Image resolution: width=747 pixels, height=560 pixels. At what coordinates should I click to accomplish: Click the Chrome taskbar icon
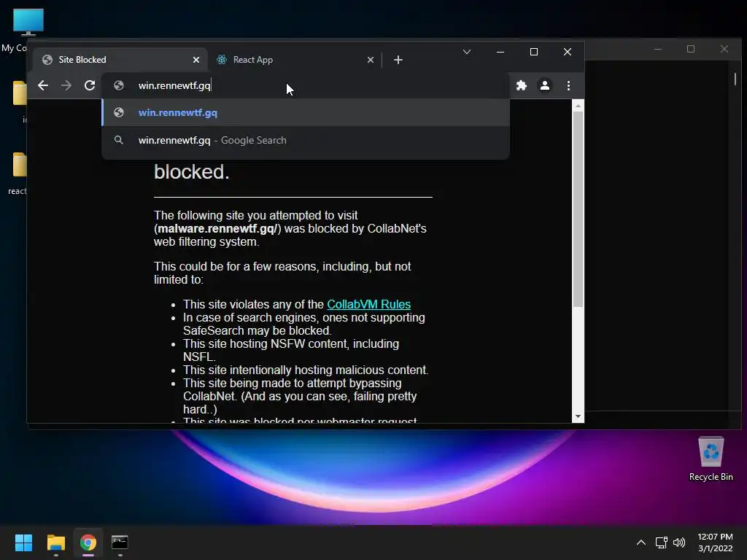88,542
